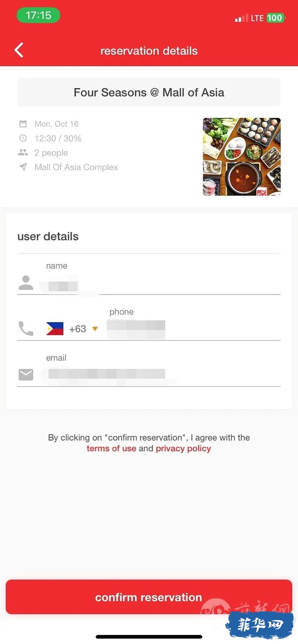Screen dimensions: 298x644
Task: Select the +63 country code text
Action: click(x=78, y=329)
